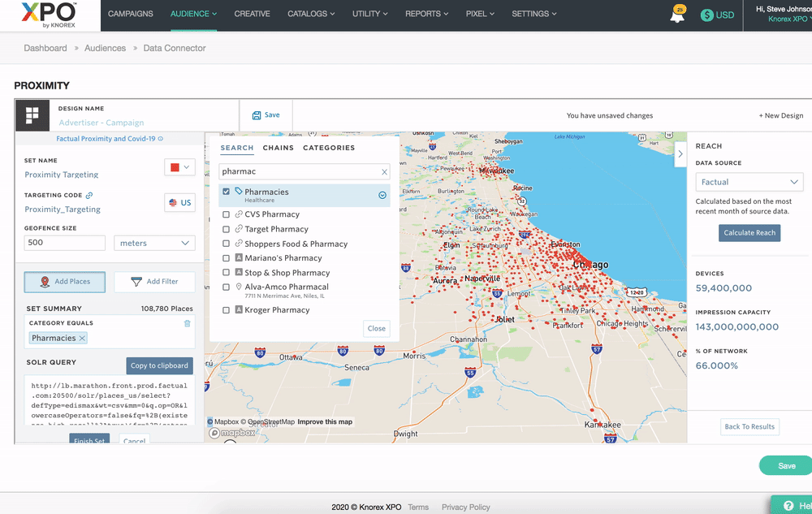Open the Privacy Policy link

coord(465,508)
